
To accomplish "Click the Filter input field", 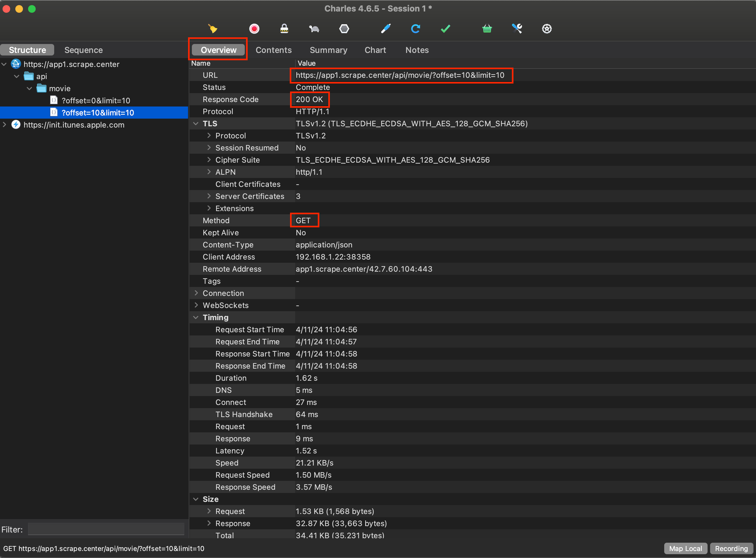I will (x=106, y=529).
